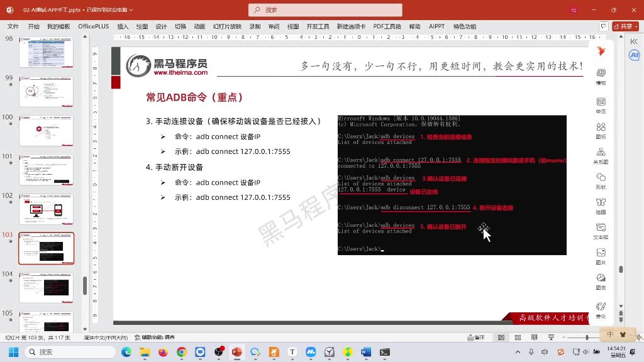The width and height of the screenshot is (644, 362).
Task: Open the 动画 (Animations) tab
Action: pyautogui.click(x=199, y=26)
